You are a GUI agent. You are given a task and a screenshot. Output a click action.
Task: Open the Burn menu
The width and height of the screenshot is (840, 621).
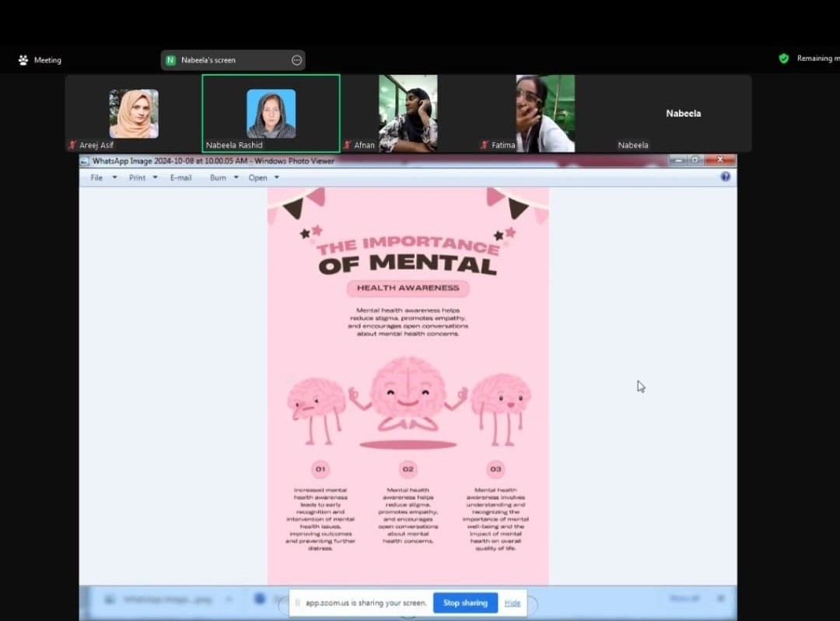(x=218, y=177)
